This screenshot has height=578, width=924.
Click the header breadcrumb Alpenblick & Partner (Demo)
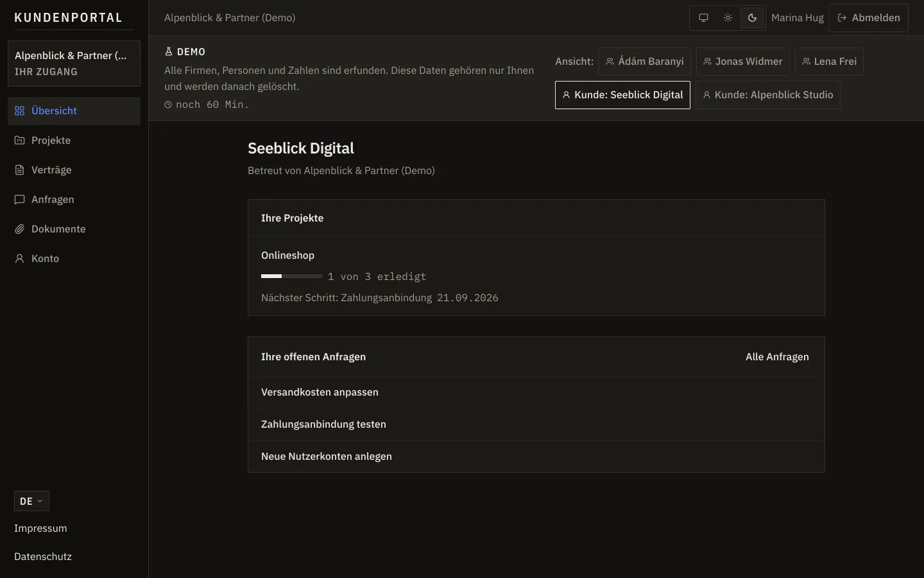coord(230,18)
